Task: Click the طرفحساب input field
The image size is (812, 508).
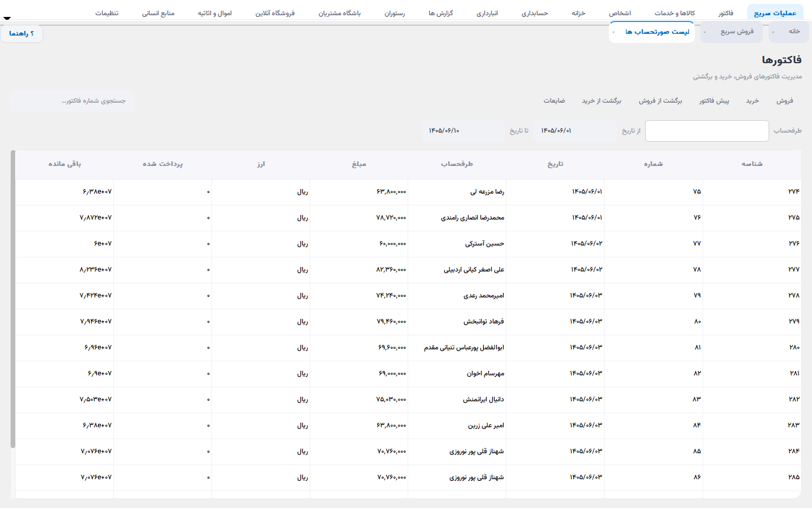Action: (x=707, y=131)
